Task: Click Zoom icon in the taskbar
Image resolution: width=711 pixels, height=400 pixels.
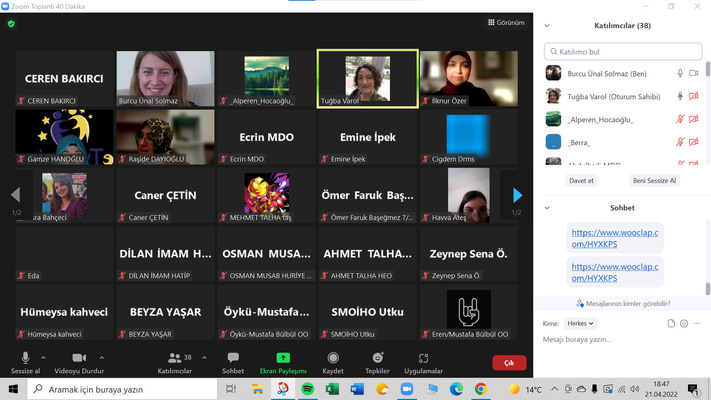Action: coord(407,389)
